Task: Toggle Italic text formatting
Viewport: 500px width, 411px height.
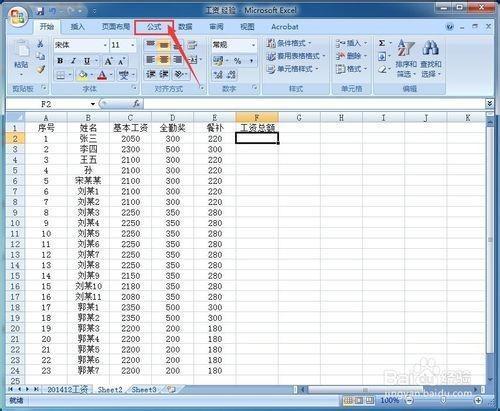Action: pyautogui.click(x=73, y=61)
